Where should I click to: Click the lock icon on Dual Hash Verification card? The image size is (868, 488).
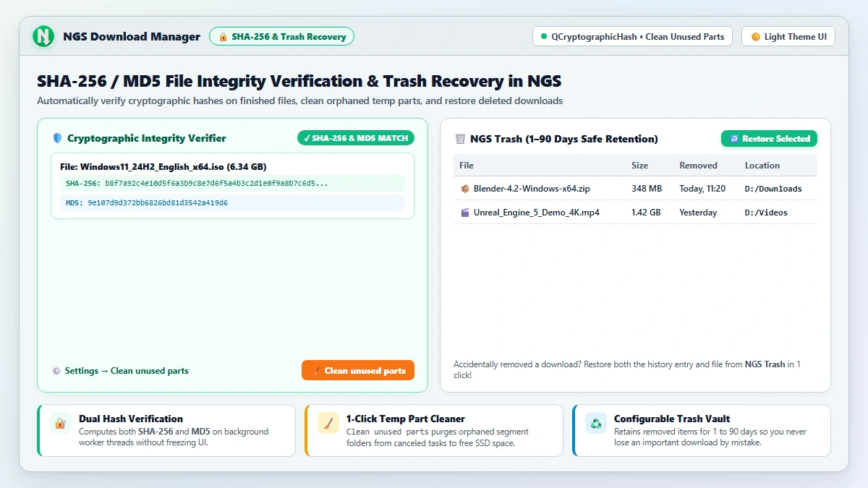click(x=61, y=423)
